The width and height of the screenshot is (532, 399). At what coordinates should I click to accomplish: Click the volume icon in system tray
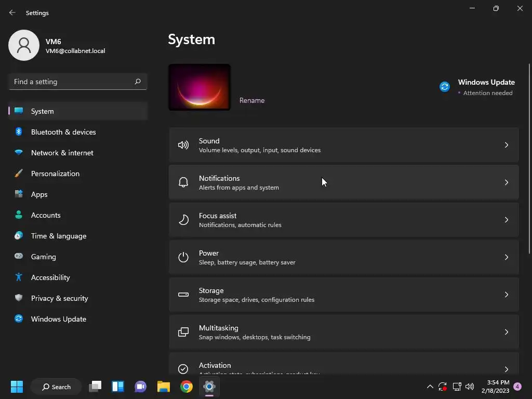(x=470, y=387)
